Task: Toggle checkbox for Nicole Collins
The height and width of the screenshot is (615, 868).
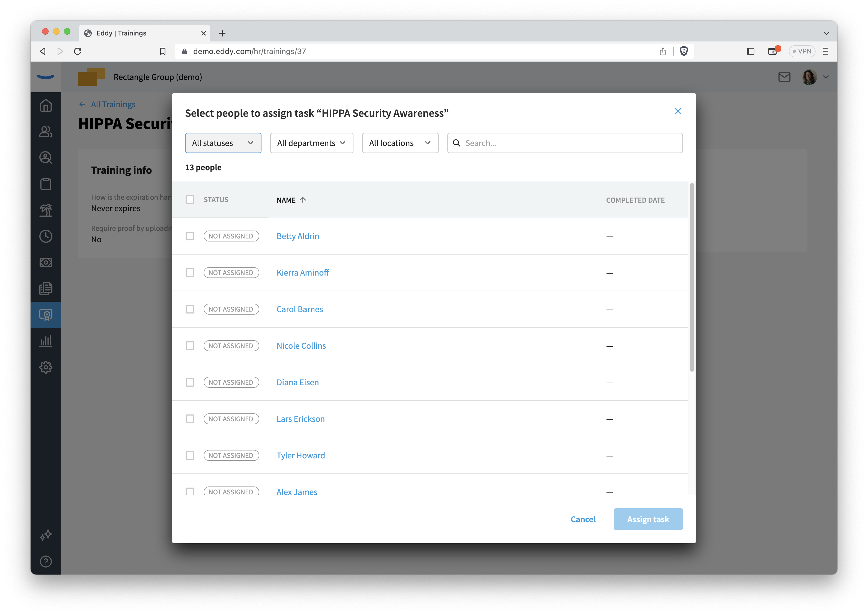Action: [x=189, y=345]
